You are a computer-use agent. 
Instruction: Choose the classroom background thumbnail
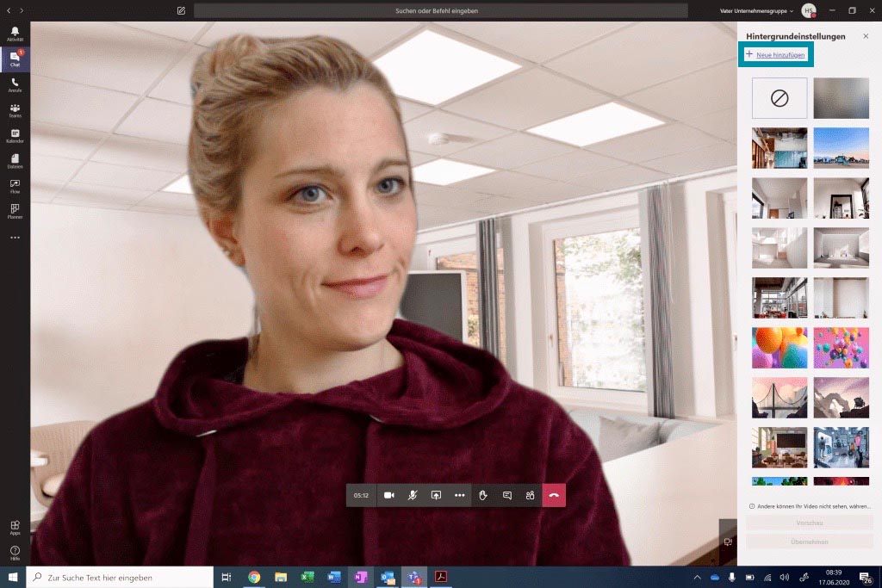[779, 448]
